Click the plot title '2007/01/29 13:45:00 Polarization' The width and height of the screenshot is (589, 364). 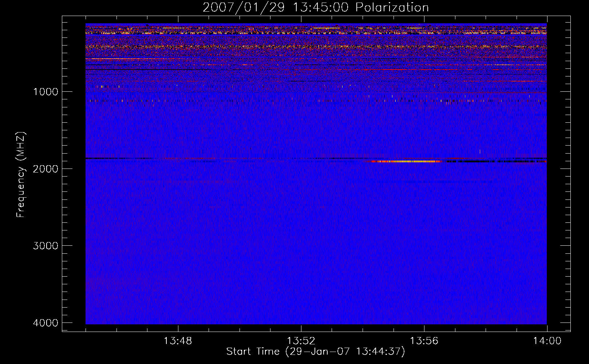(316, 7)
